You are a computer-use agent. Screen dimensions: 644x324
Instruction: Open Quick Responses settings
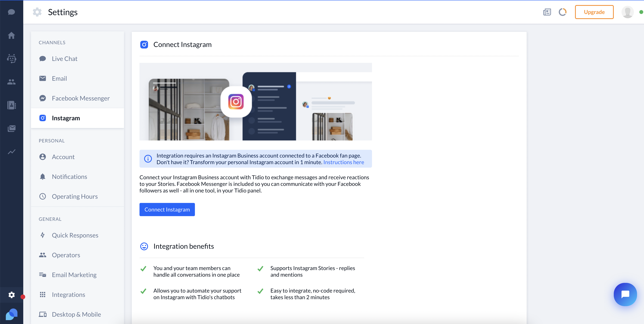click(77, 235)
